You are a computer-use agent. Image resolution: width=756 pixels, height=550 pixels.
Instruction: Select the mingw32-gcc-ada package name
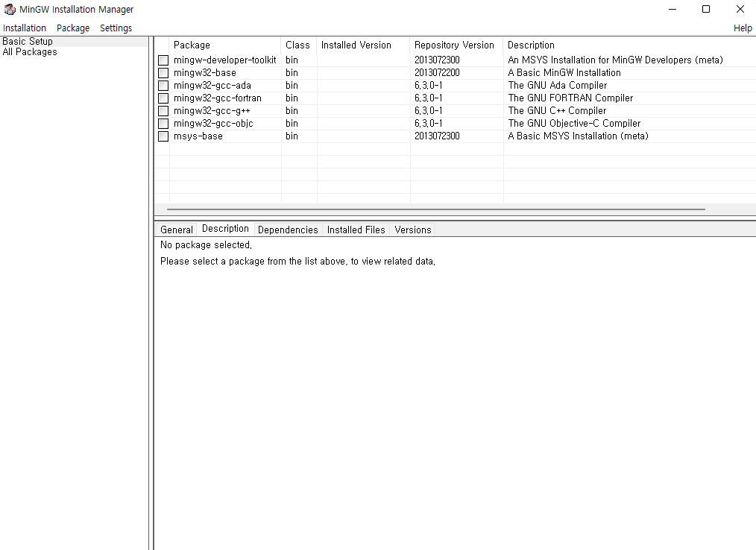tap(212, 85)
